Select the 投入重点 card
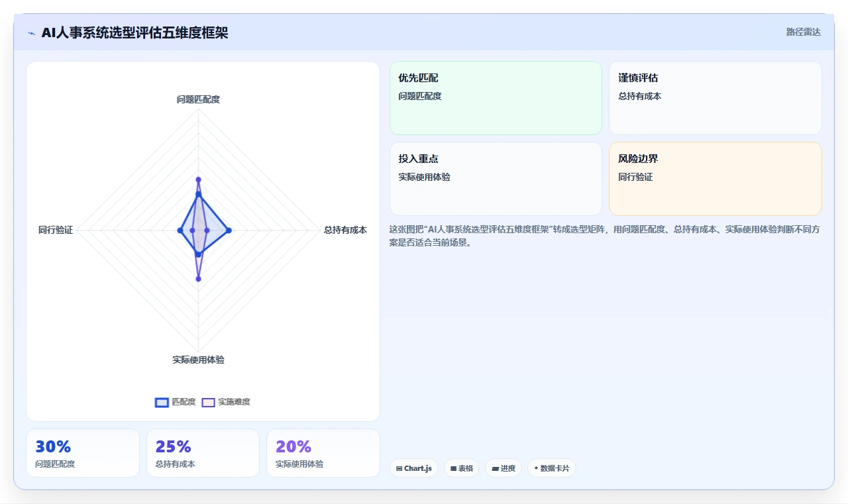The image size is (848, 504). 496,179
